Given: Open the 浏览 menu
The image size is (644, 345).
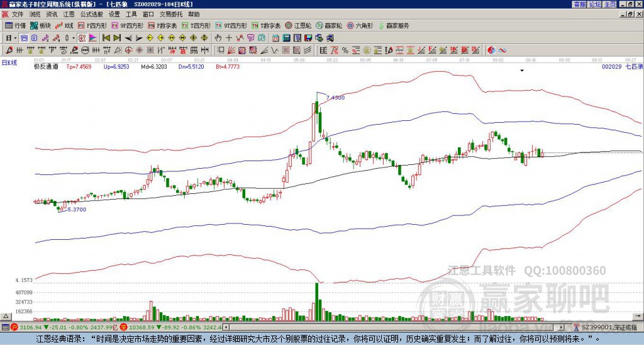Looking at the screenshot, I should pos(35,14).
